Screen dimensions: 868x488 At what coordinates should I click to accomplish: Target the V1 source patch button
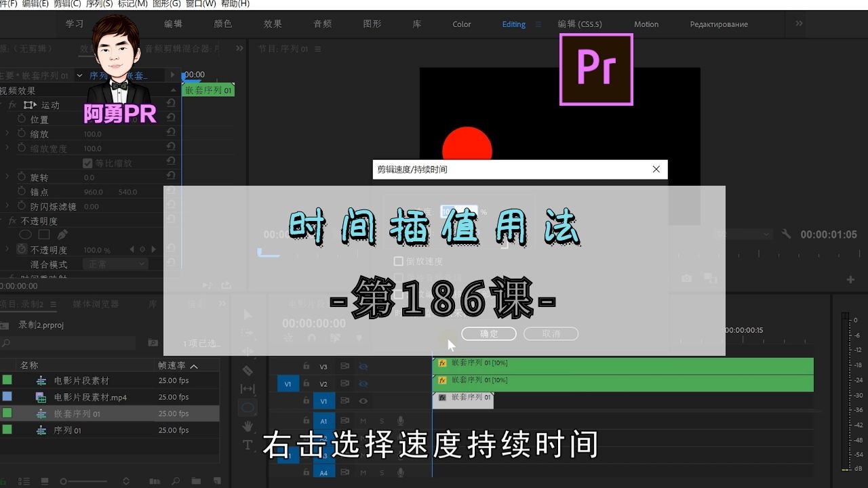(288, 384)
